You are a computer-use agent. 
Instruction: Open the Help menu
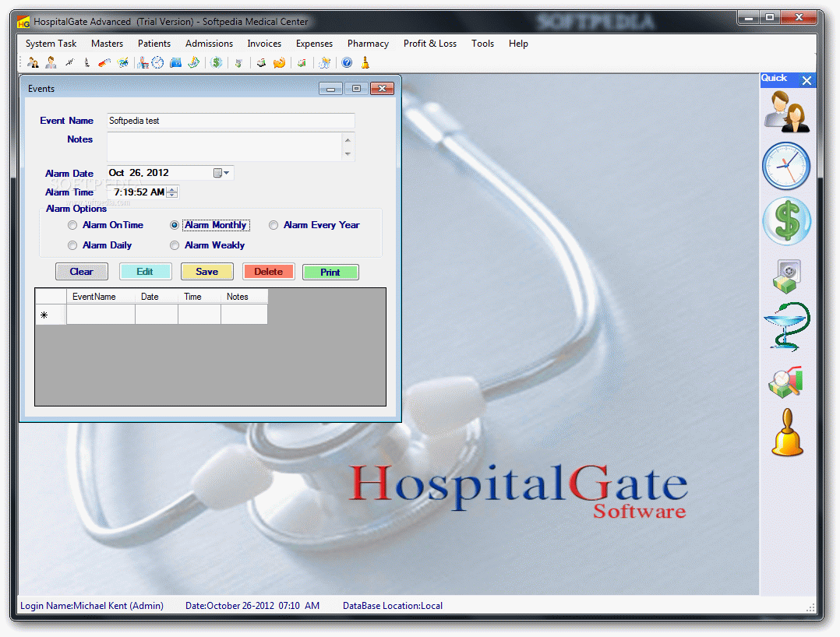(518, 44)
